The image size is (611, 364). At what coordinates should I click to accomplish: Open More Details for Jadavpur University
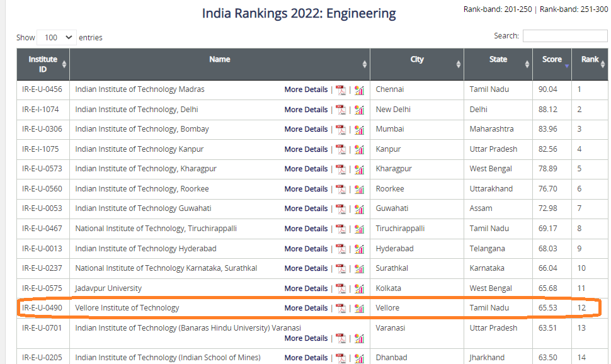click(306, 289)
